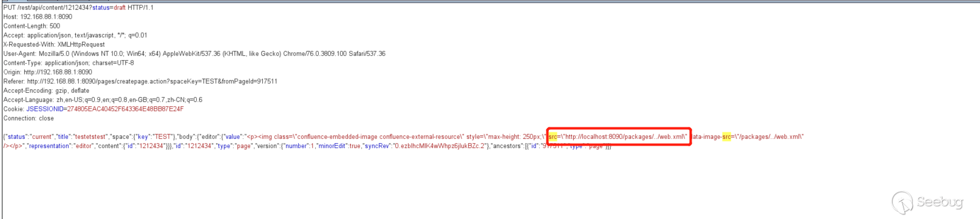Viewport: 980px width, 219px height.
Task: Click "testetstest" title value in JSON body
Action: [x=90, y=136]
